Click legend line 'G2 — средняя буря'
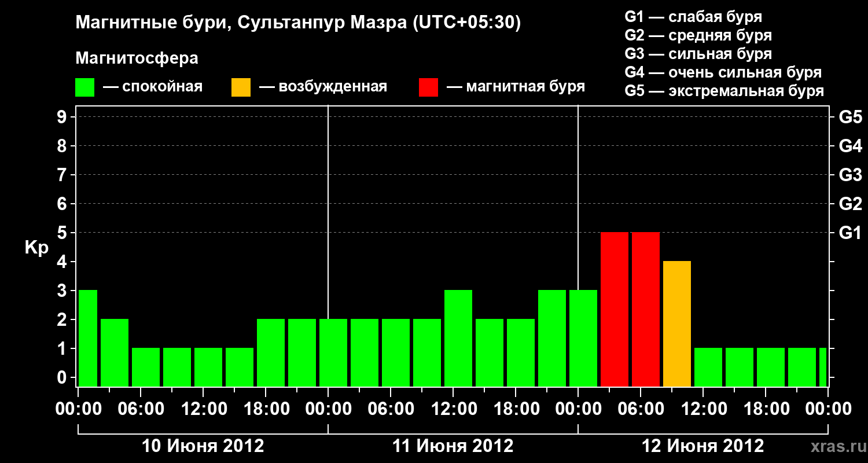The image size is (868, 463). [698, 35]
